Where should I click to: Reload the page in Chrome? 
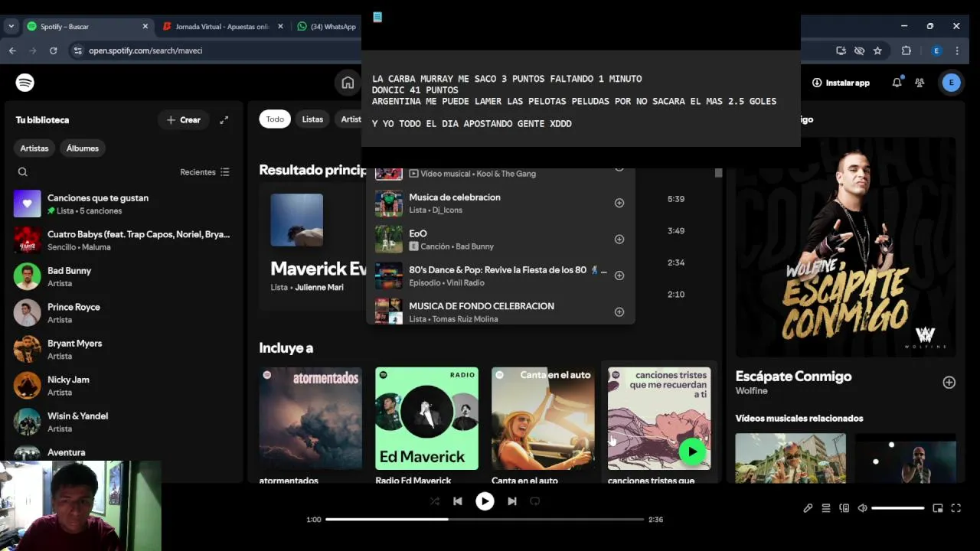(53, 51)
